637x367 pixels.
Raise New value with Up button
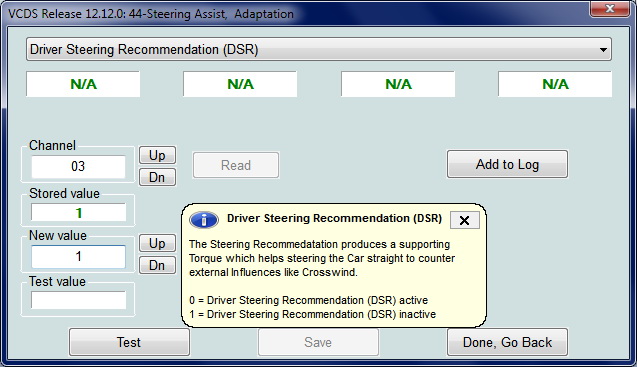pyautogui.click(x=157, y=243)
